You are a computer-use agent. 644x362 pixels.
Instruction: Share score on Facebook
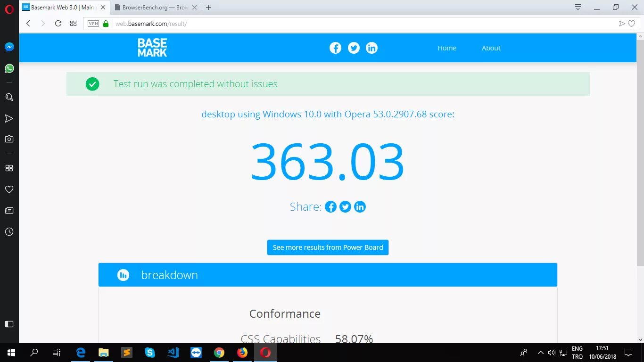click(330, 207)
